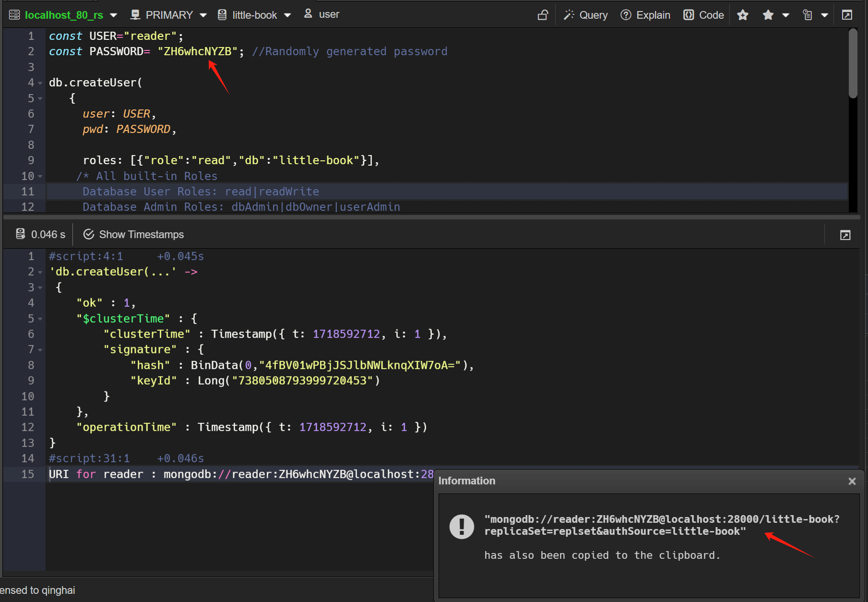
Task: Click the "ok" : 1 result line
Action: coord(106,303)
